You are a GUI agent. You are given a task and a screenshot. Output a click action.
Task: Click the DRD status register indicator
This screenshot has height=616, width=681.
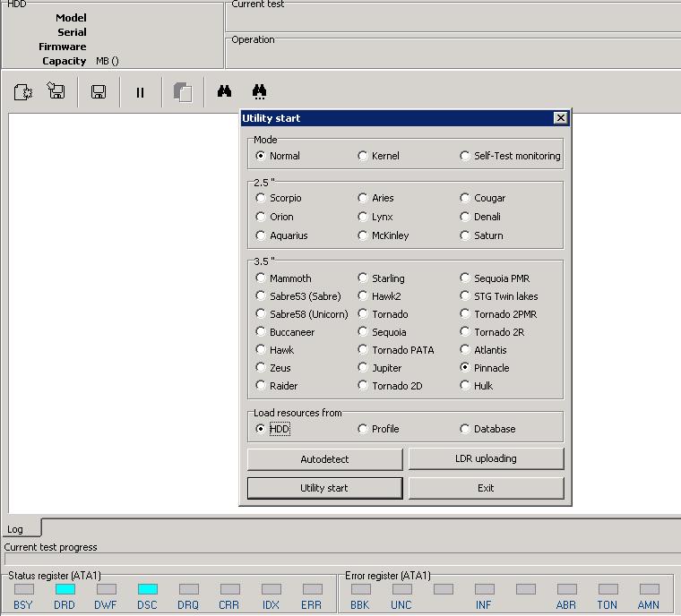[x=65, y=589]
